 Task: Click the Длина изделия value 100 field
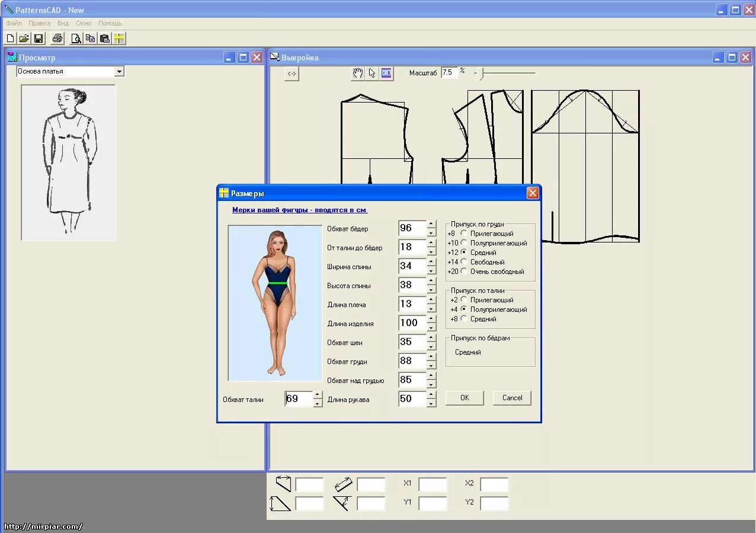coord(412,323)
